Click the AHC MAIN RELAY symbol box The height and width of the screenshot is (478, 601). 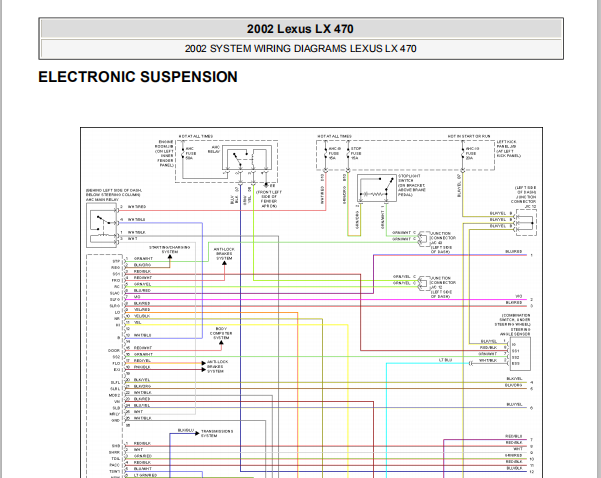(102, 225)
